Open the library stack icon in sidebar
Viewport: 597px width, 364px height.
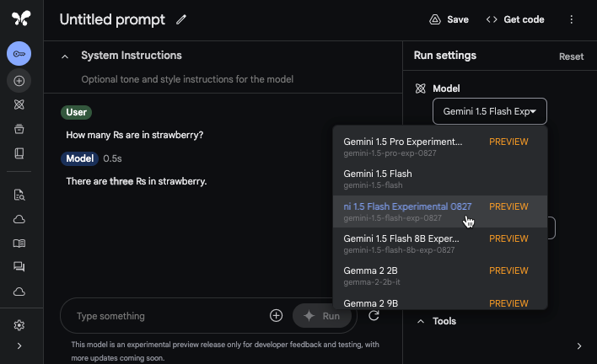pyautogui.click(x=19, y=129)
